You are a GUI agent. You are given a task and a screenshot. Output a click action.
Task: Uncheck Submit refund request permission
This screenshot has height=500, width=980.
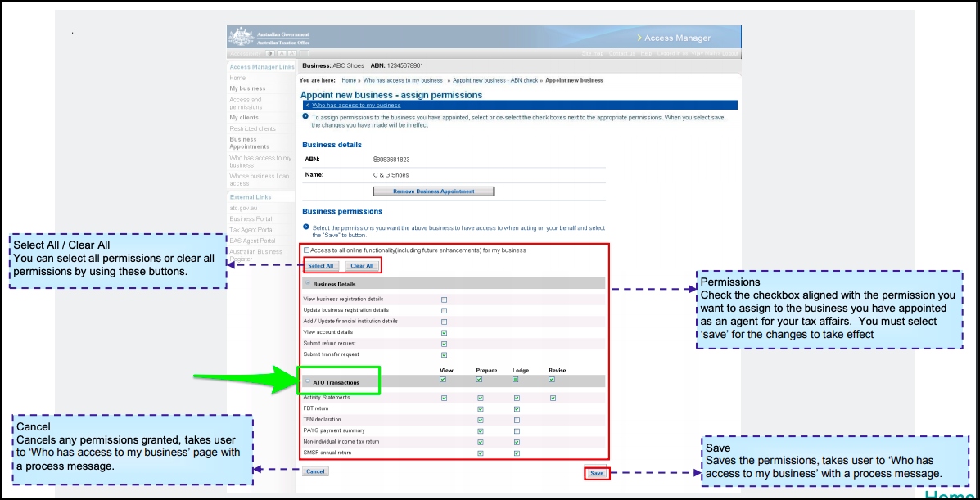(x=444, y=344)
